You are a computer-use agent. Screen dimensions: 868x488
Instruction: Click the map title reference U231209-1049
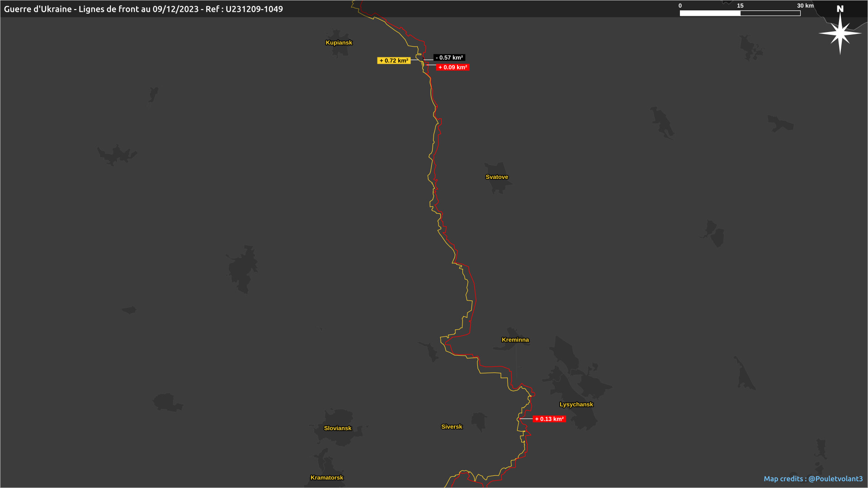click(254, 9)
